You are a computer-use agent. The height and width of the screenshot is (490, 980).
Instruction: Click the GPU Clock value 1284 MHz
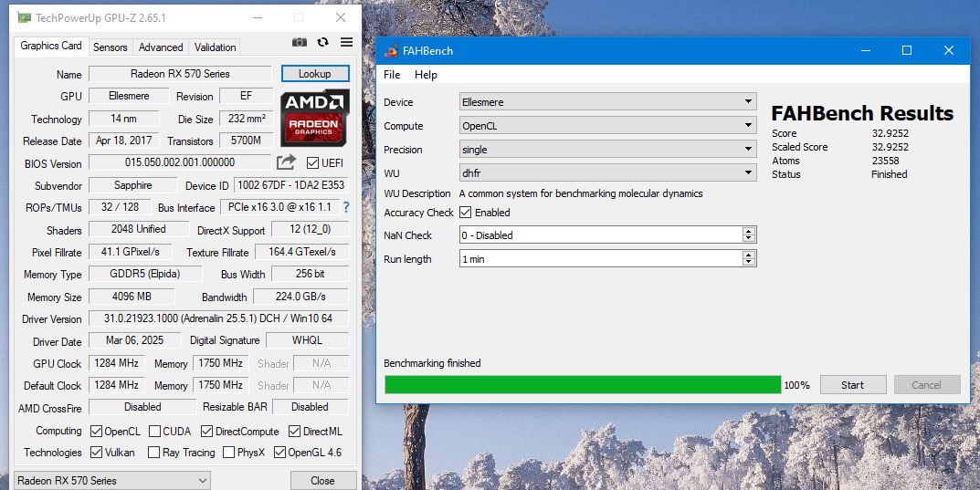(117, 363)
